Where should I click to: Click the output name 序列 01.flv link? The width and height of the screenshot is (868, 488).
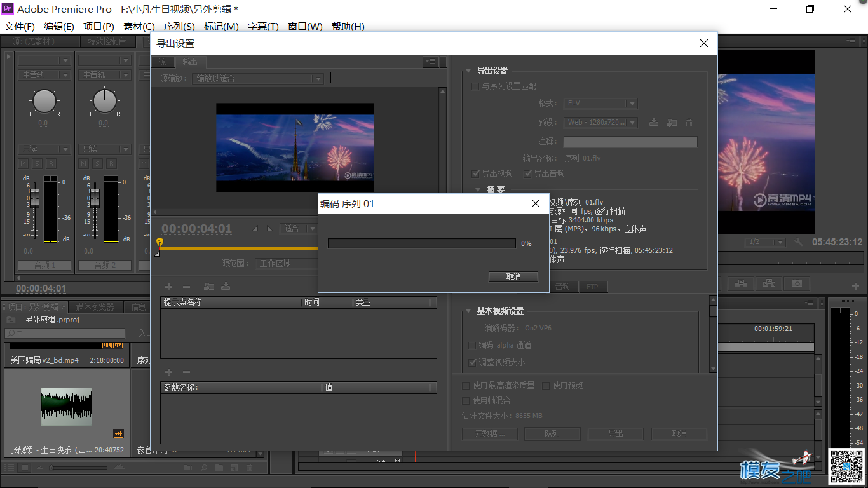583,158
